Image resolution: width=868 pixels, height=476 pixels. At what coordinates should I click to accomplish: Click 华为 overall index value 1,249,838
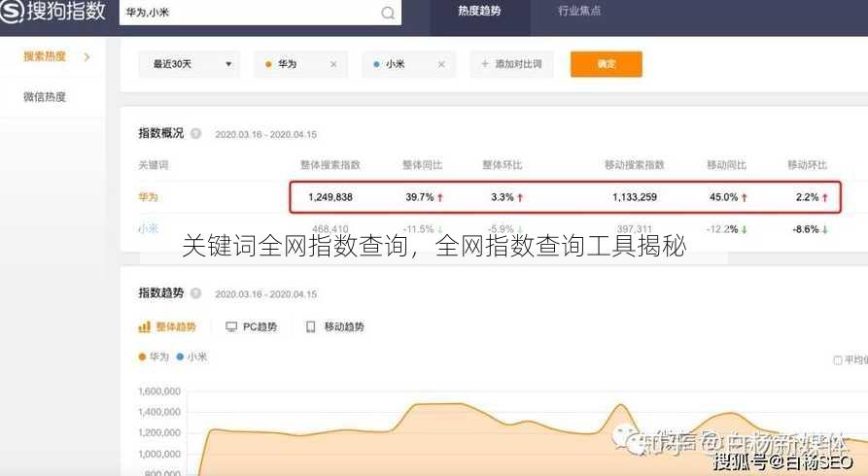point(330,197)
